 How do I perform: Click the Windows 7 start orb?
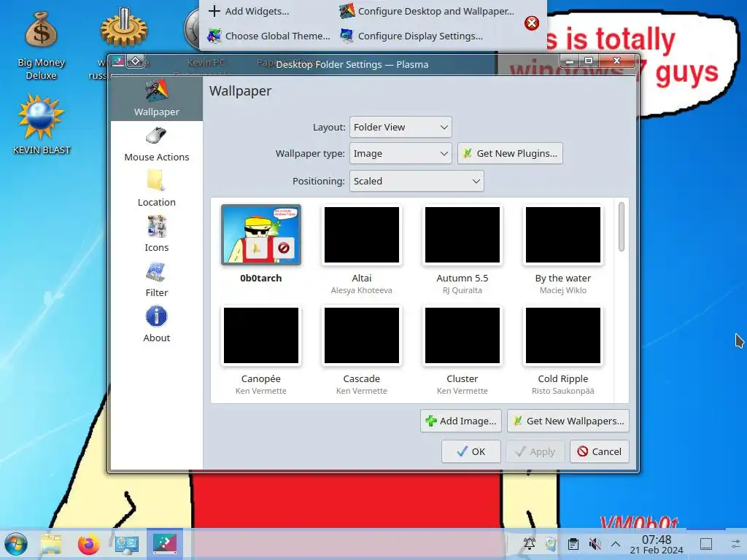click(16, 544)
